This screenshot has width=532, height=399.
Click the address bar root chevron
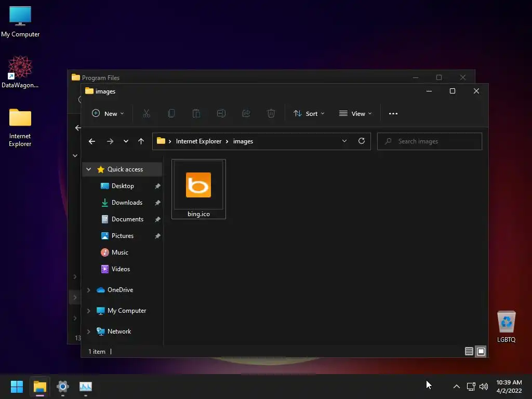pyautogui.click(x=170, y=141)
